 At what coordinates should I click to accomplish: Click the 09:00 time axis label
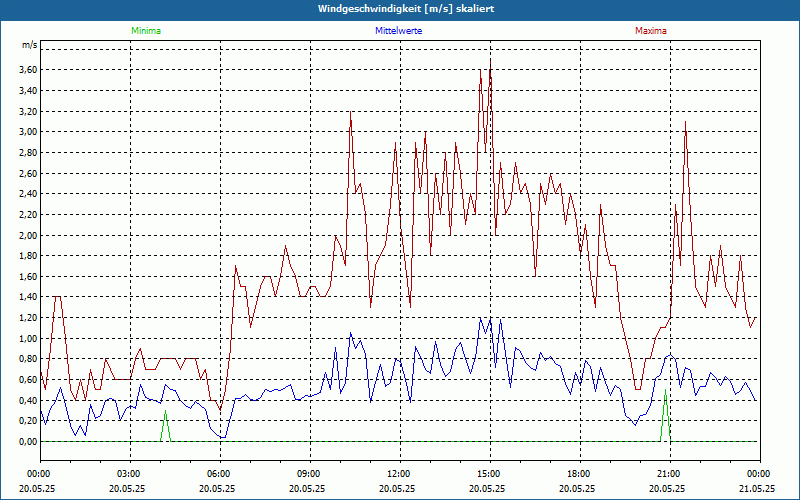tap(310, 474)
